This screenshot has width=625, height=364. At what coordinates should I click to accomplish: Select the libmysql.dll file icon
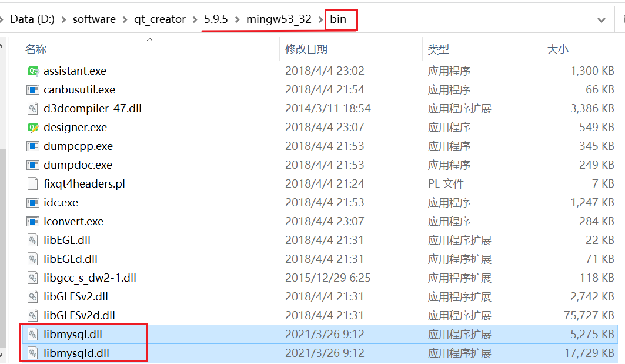tap(34, 334)
